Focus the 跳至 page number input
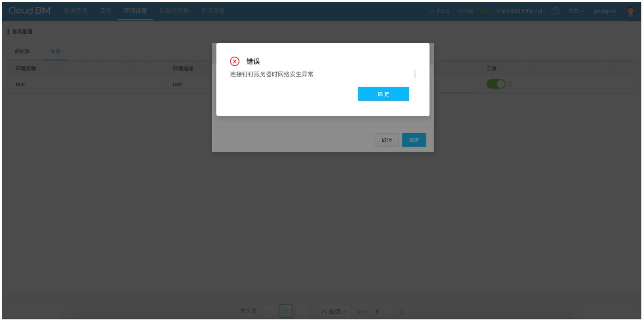The width and height of the screenshot is (644, 322). coord(382,312)
